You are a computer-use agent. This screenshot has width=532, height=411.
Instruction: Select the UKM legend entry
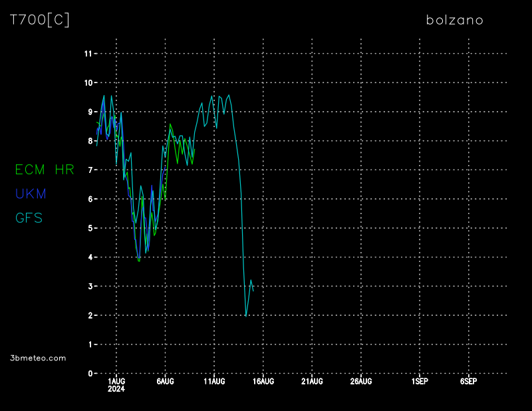[x=31, y=194]
